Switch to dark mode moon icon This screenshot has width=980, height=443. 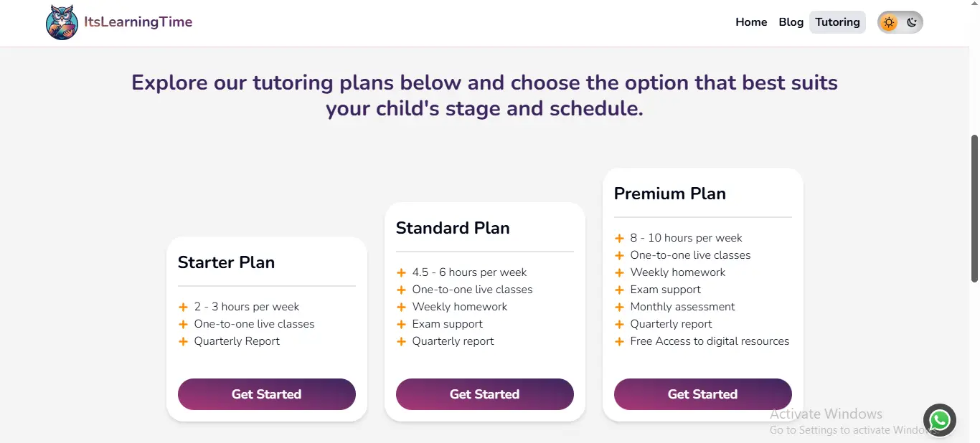tap(912, 22)
